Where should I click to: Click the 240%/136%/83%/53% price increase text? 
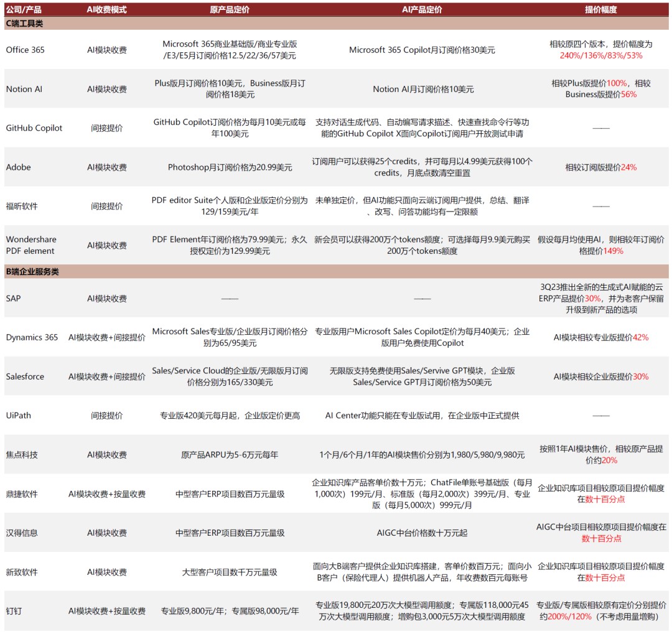pyautogui.click(x=601, y=55)
